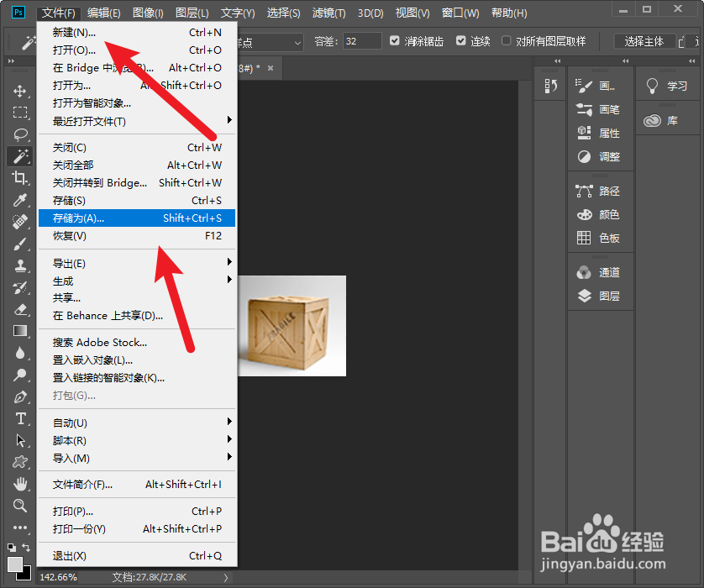Click the Select Subject (选择主体) button

pyautogui.click(x=644, y=41)
